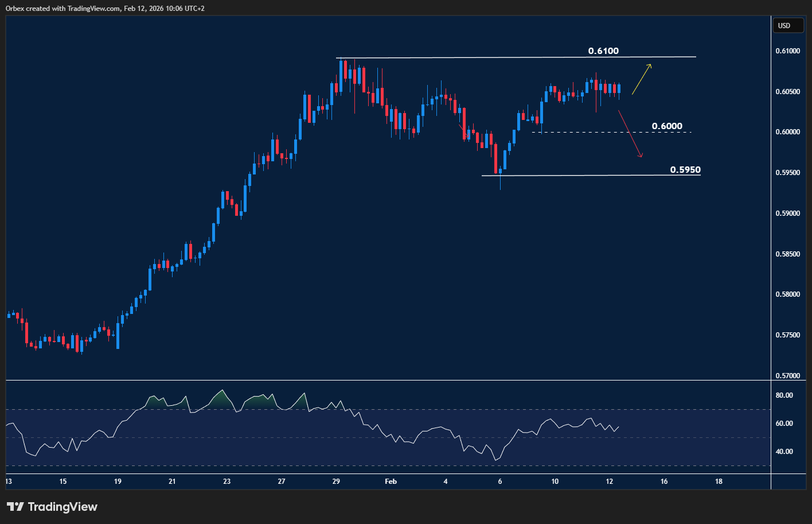The image size is (812, 524).
Task: Select the USD currency button
Action: click(788, 25)
